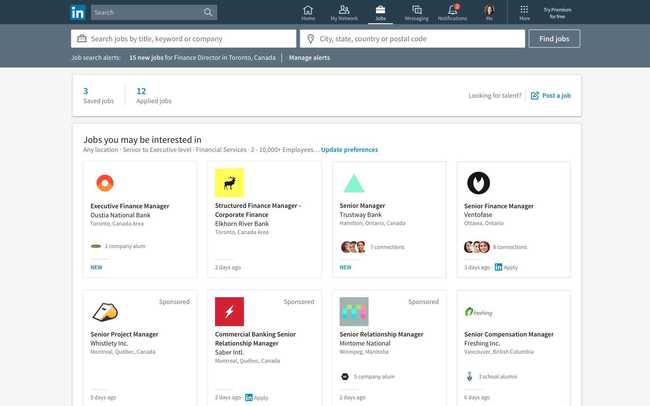This screenshot has height=406, width=650.
Task: Open Oustia National Bank orange logo
Action: (x=105, y=183)
